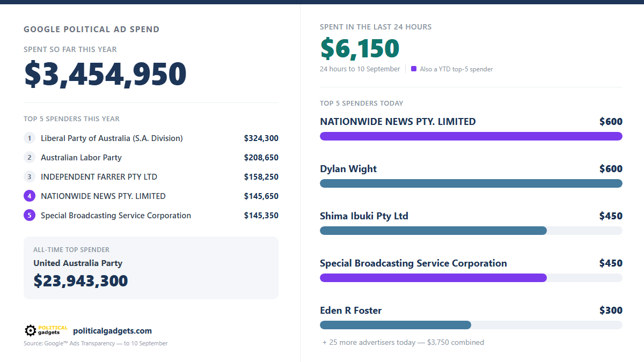The height and width of the screenshot is (362, 644).
Task: Click the $324,300 amount
Action: click(261, 138)
